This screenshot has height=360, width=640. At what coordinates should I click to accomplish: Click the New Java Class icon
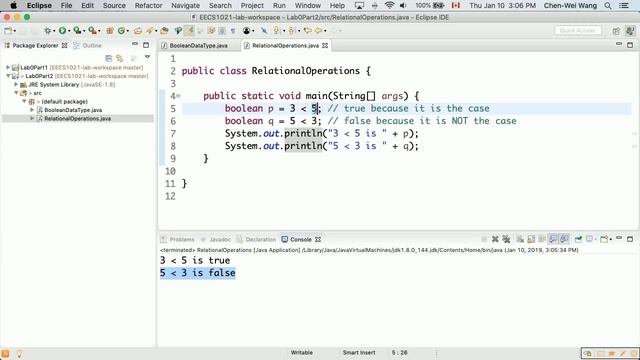(121, 31)
